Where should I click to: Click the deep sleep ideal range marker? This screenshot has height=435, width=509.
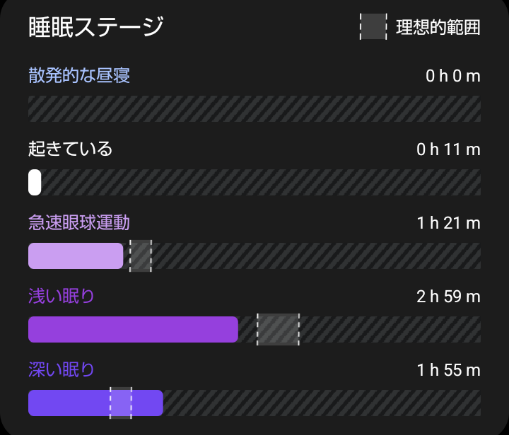point(121,403)
